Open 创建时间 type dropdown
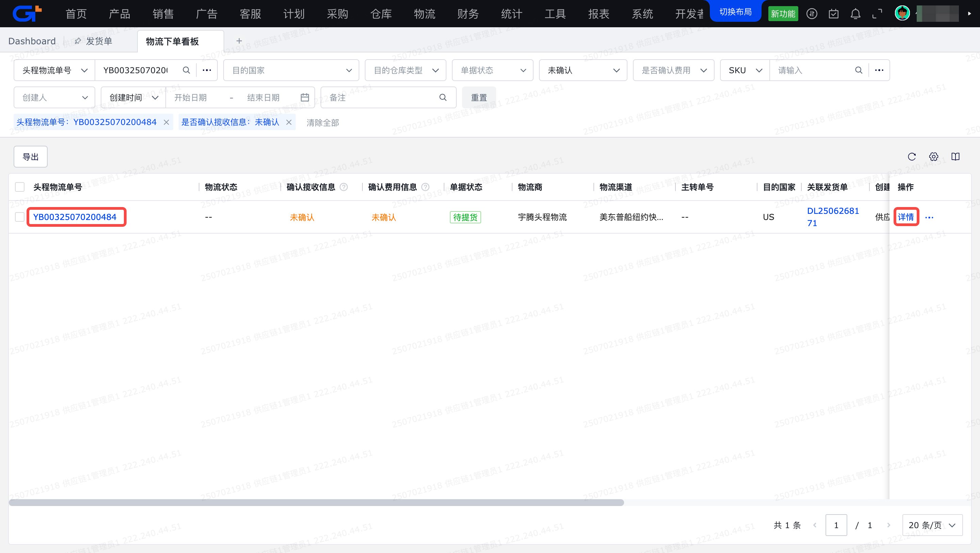Image resolution: width=980 pixels, height=553 pixels. (133, 97)
